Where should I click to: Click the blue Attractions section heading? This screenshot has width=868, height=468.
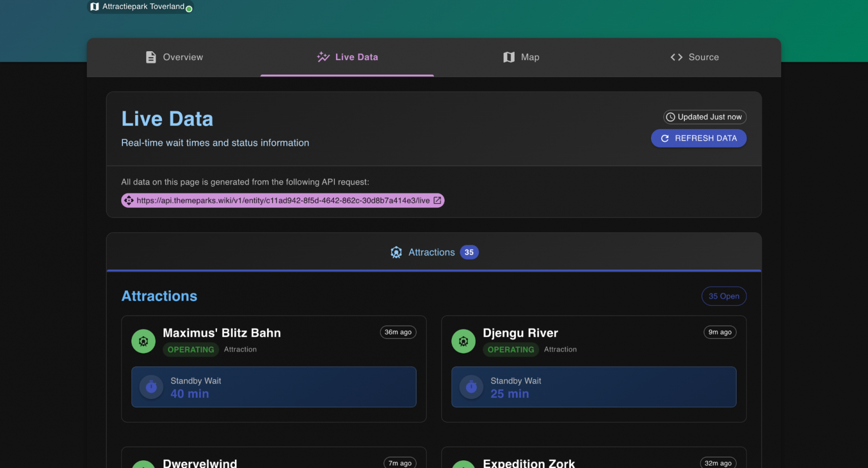click(x=159, y=296)
